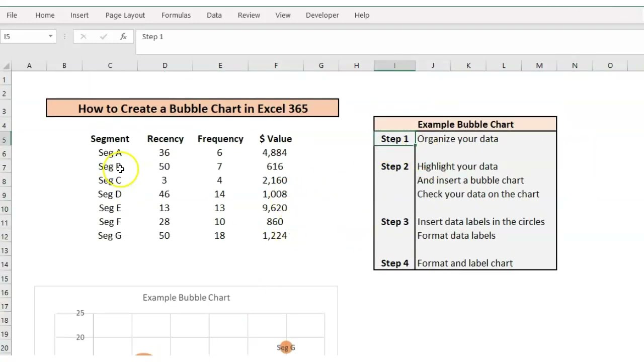
Task: Select column L header
Action: (504, 65)
